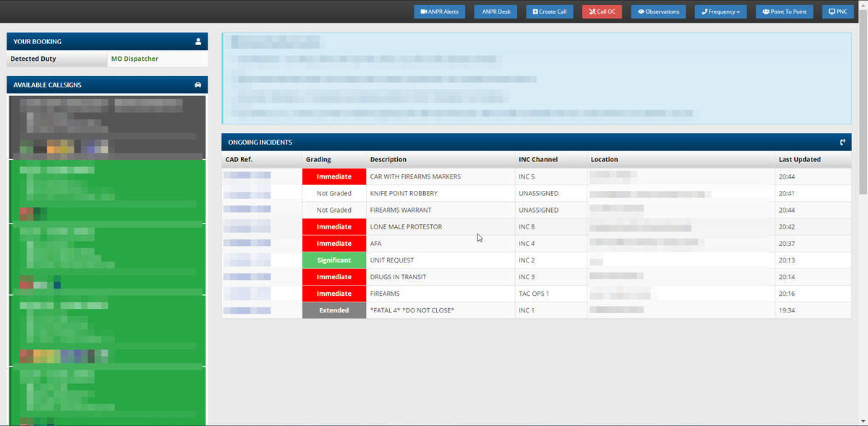This screenshot has height=426, width=868.
Task: Click Not Graded for KNIFE POINT ROBBERY
Action: coord(334,193)
